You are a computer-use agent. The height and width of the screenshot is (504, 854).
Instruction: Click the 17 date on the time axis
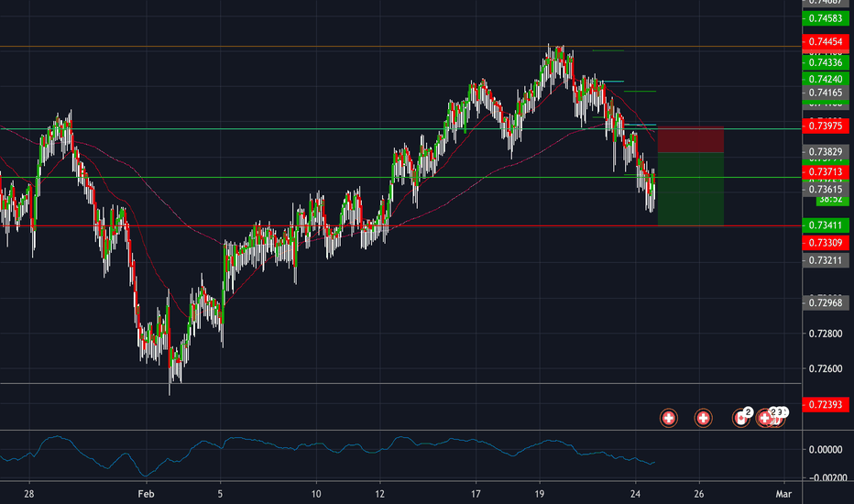pos(476,494)
